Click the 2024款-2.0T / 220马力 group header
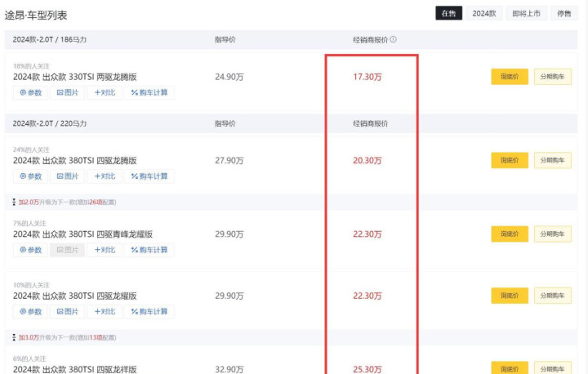This screenshot has width=588, height=374. (x=50, y=123)
